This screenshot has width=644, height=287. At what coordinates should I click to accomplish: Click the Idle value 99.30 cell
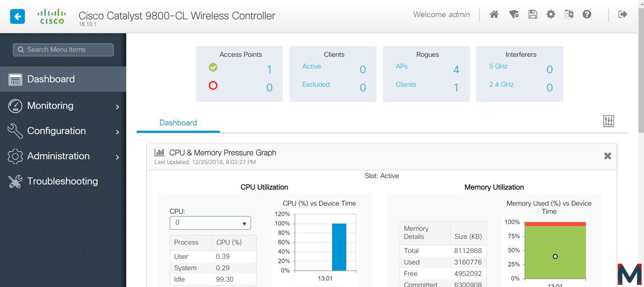pos(224,279)
